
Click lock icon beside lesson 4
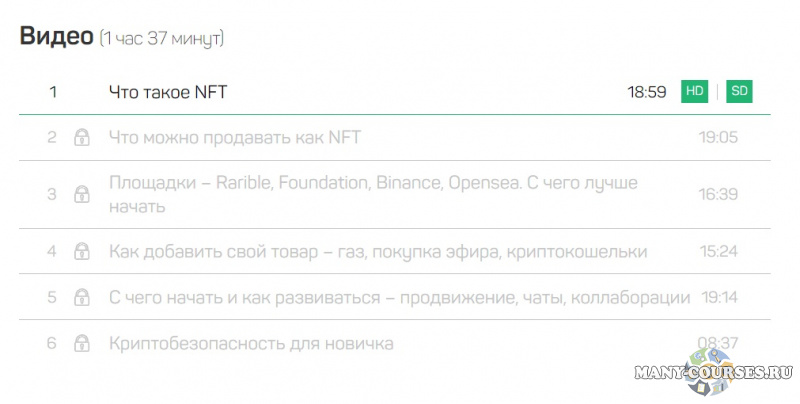tap(82, 252)
